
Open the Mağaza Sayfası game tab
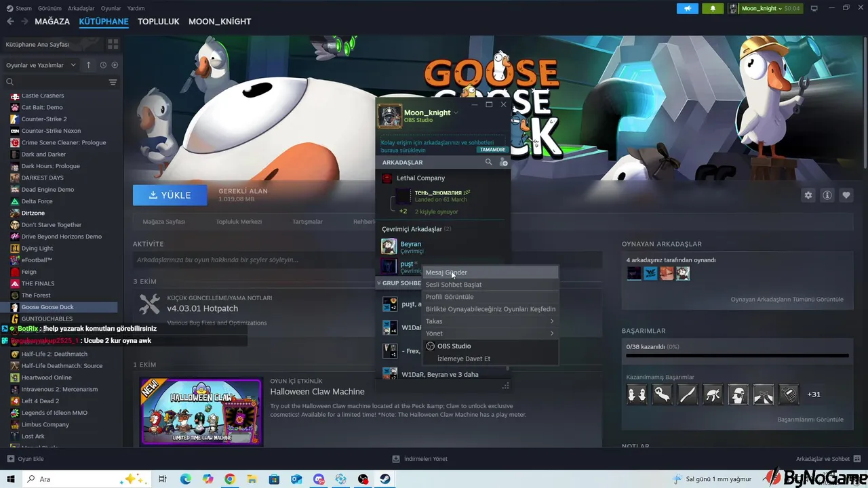(x=163, y=222)
